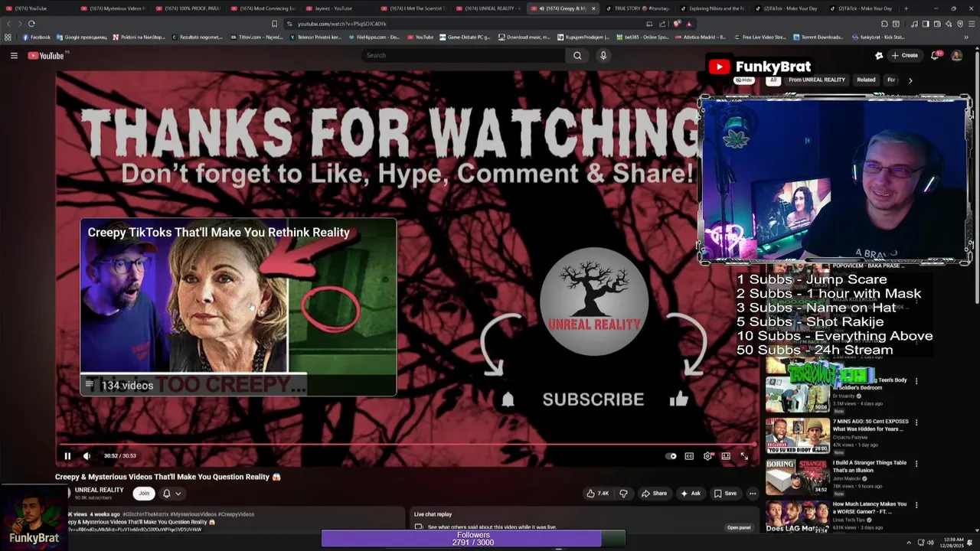Reload the page in browser
The width and height of the screenshot is (980, 551).
(x=31, y=24)
